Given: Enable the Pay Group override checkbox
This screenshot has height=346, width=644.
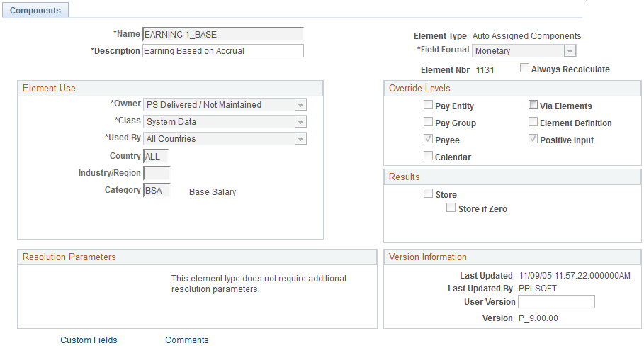Looking at the screenshot, I should [x=428, y=122].
